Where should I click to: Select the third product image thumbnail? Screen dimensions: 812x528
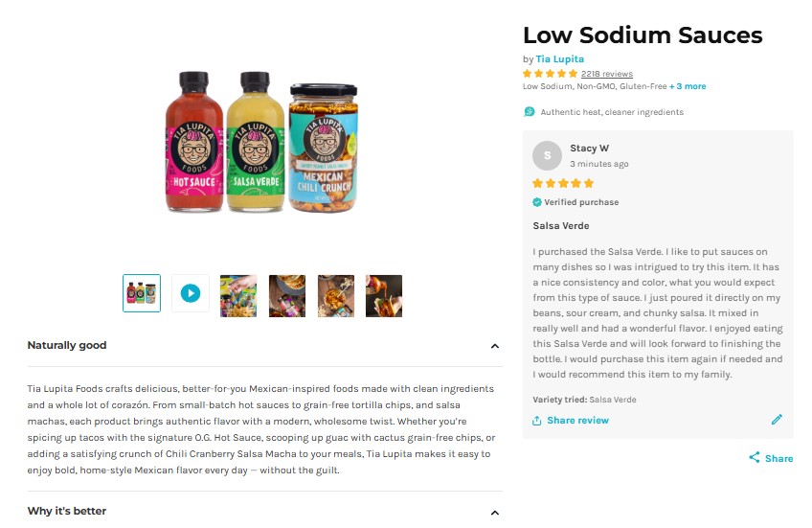pyautogui.click(x=238, y=295)
